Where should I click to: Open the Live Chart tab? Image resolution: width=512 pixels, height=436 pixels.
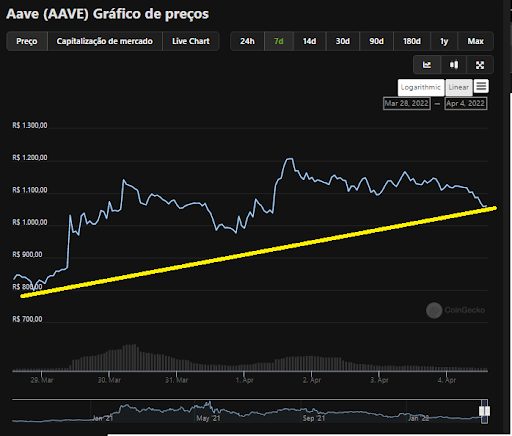[191, 41]
